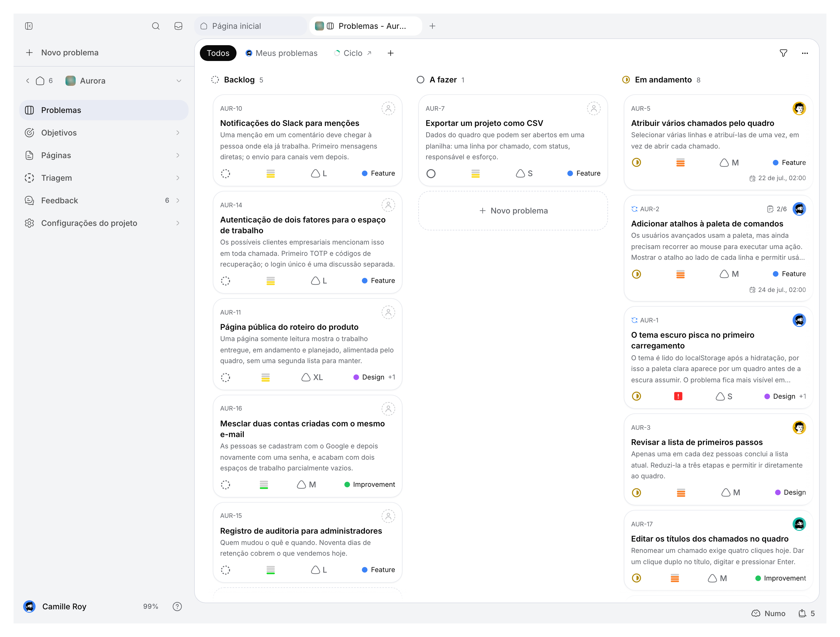Viewport: 840px width, 637px height.
Task: Set effort estimate XL on AUR-11
Action: (312, 377)
